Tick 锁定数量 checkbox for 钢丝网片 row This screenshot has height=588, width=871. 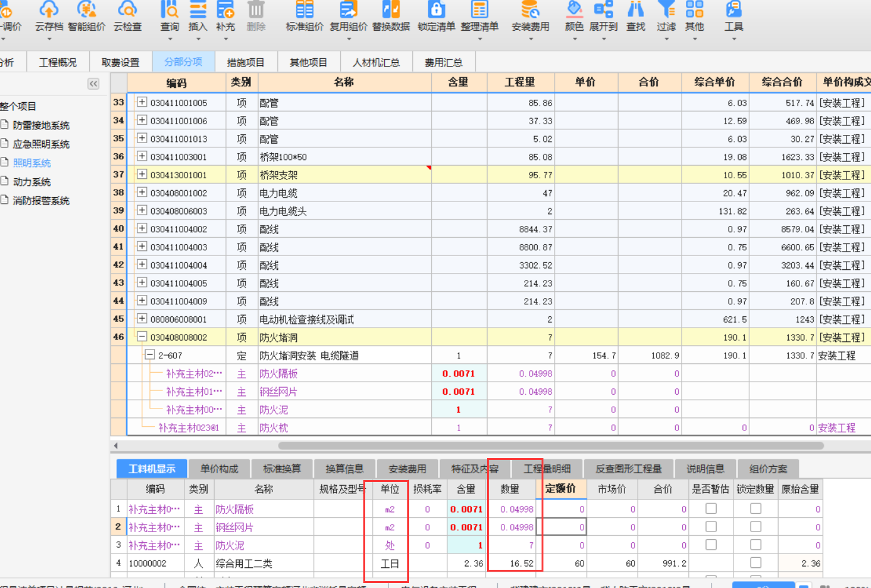click(x=756, y=527)
